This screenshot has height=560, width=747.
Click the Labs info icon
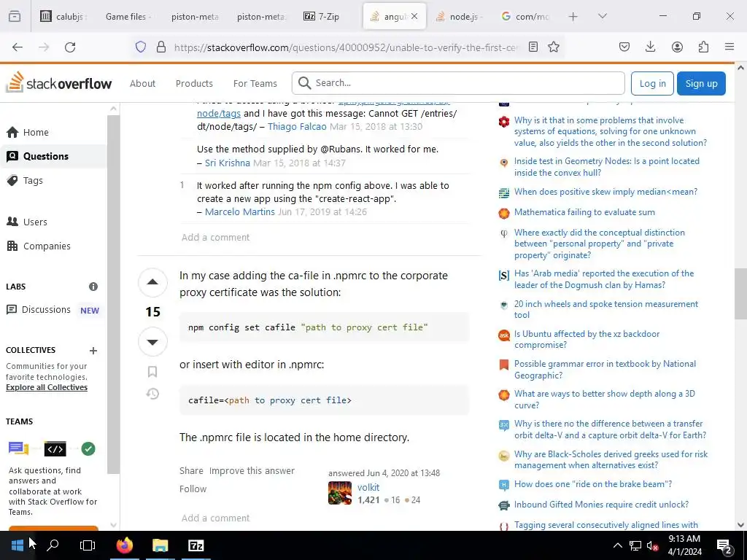pyautogui.click(x=93, y=287)
